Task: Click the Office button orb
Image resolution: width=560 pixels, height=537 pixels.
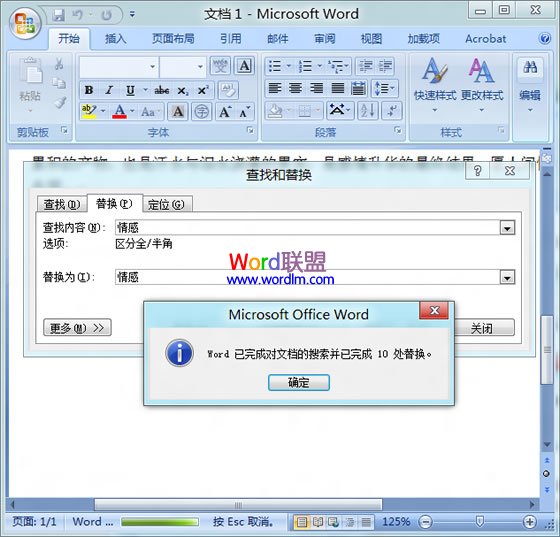Action: click(x=25, y=23)
